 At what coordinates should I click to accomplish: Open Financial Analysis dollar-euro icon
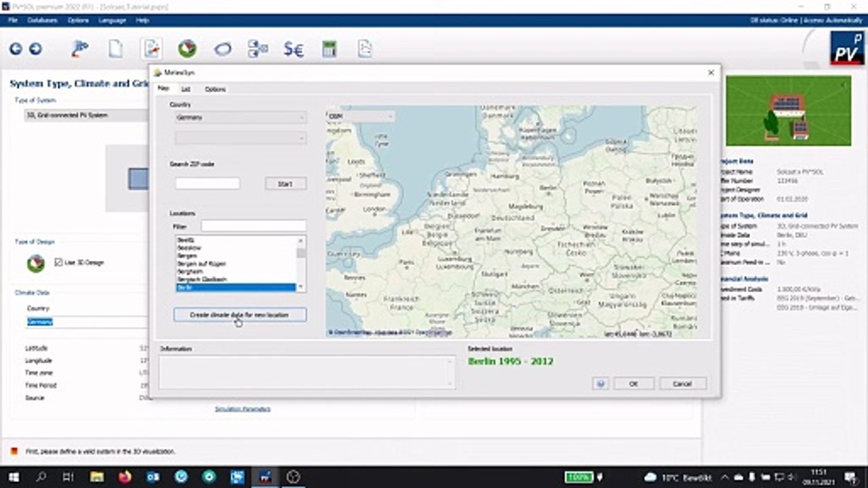point(294,49)
